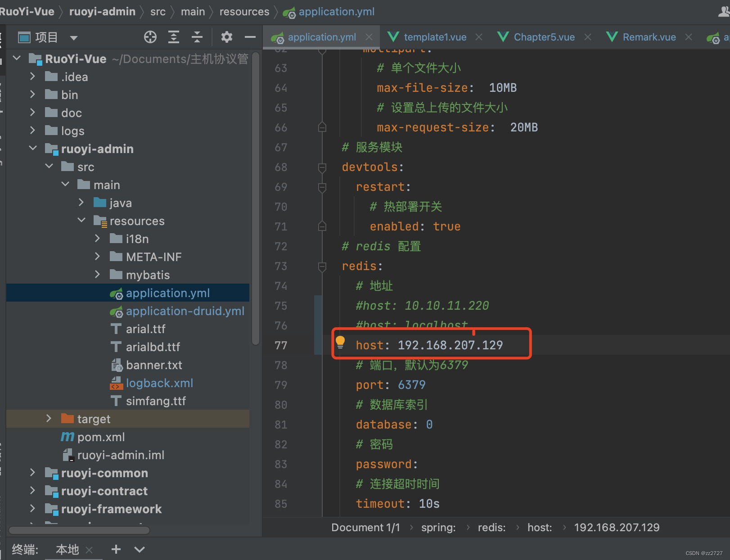Click ruoyi-admin in the breadcrumb path
Viewport: 730px width, 560px height.
point(102,12)
